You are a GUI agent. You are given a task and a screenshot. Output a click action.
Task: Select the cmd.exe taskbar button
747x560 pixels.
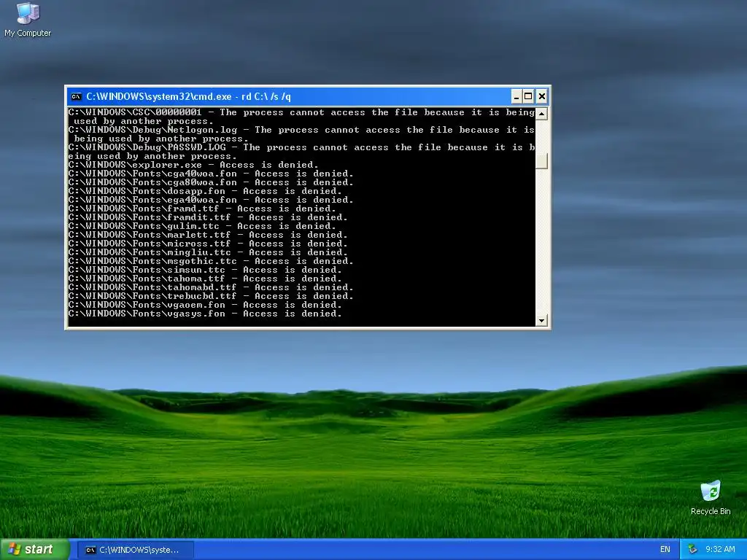click(x=135, y=550)
